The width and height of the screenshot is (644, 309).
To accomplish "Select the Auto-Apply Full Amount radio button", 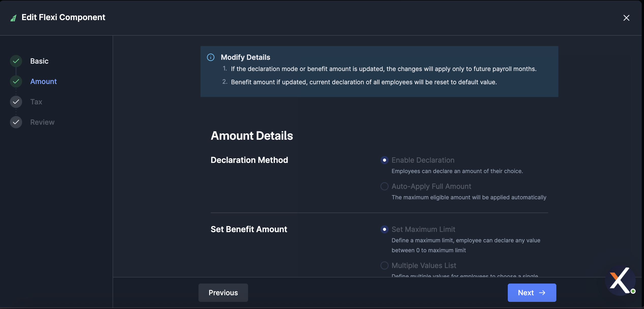I will (384, 186).
